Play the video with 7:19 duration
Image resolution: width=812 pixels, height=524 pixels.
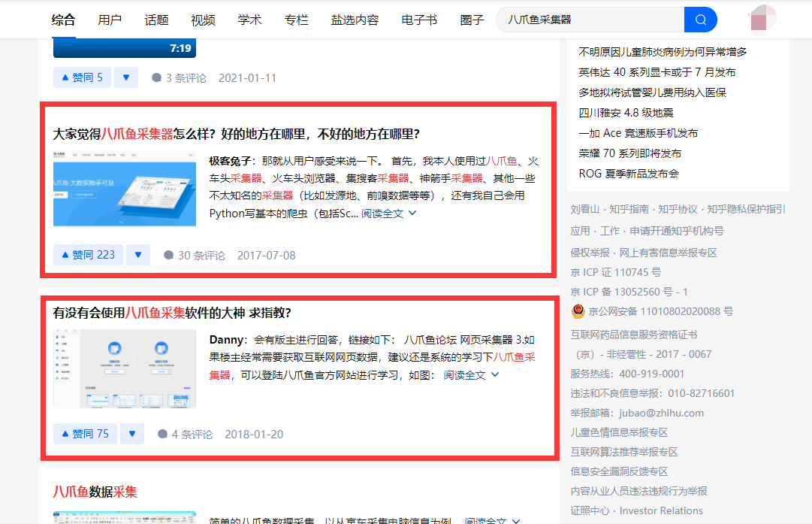tap(124, 47)
